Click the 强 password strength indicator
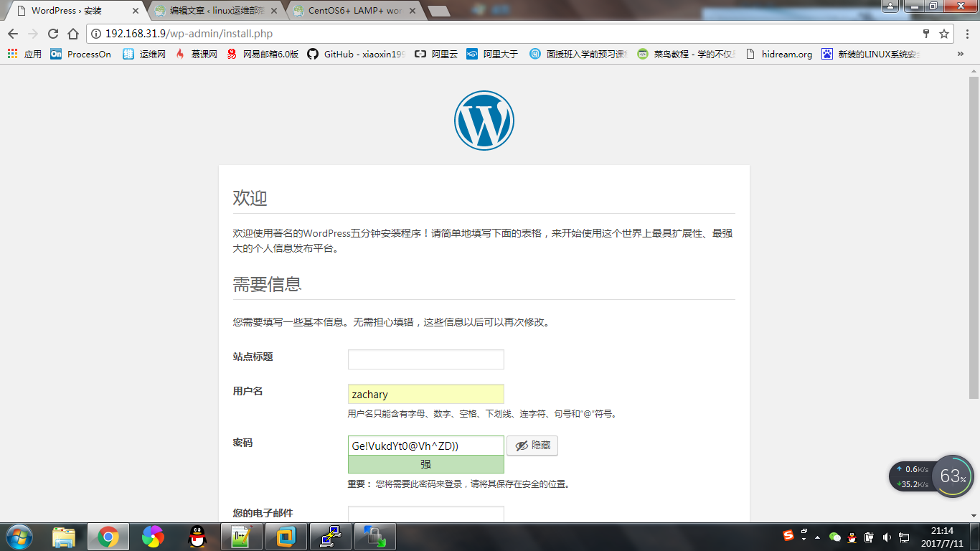 point(426,464)
